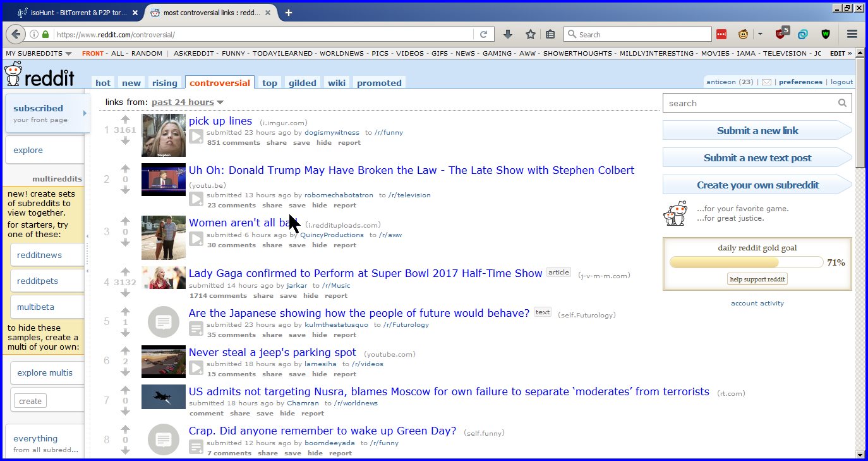Open 'explore multis' in sidebar
The image size is (868, 461).
47,372
